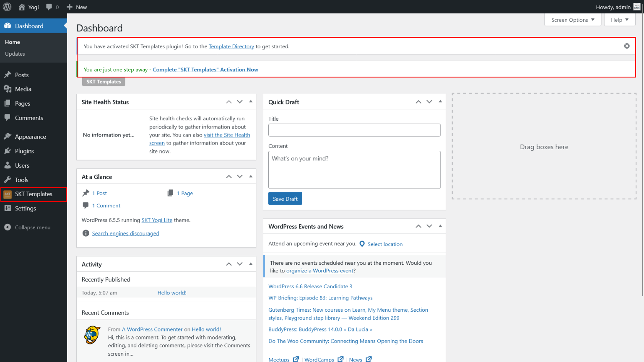Click the Users sidebar icon

point(8,165)
